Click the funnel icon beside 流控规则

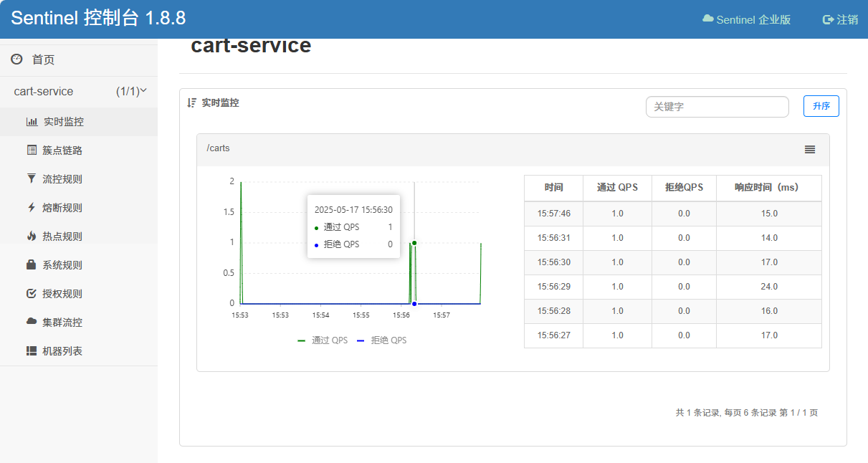click(32, 179)
